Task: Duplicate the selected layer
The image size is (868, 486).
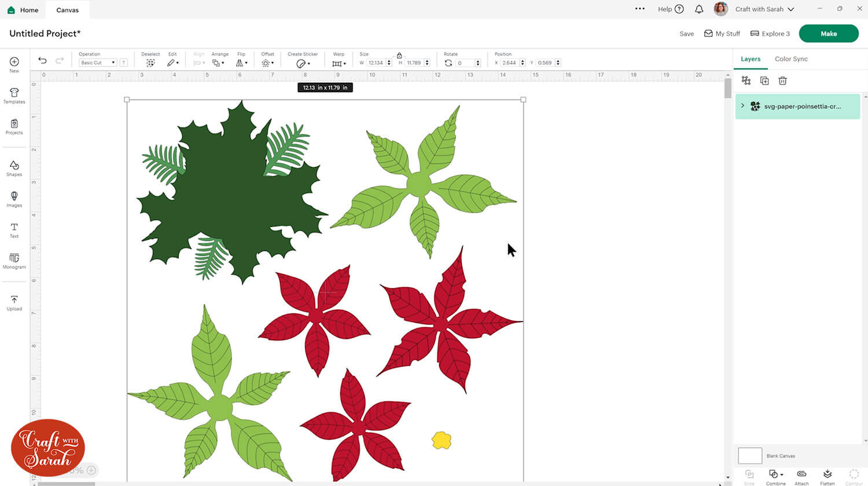Action: pos(764,81)
